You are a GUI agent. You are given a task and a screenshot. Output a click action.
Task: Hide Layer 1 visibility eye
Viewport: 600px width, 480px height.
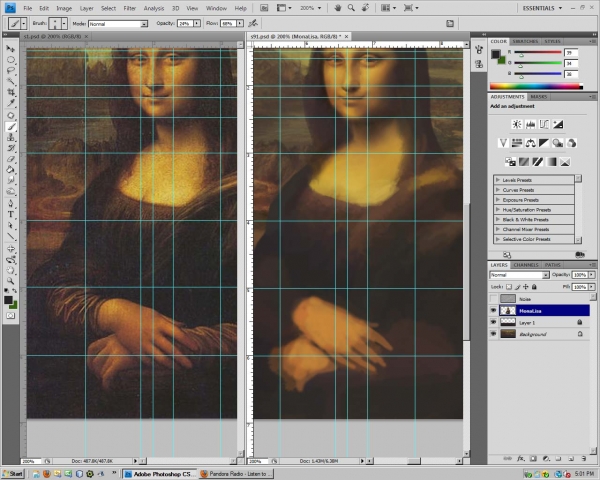[x=493, y=322]
